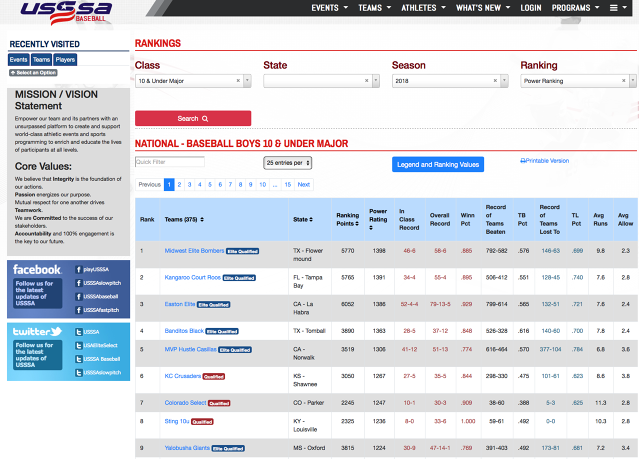The width and height of the screenshot is (639, 459).
Task: Open the Season dropdown arrow
Action: coord(505,81)
